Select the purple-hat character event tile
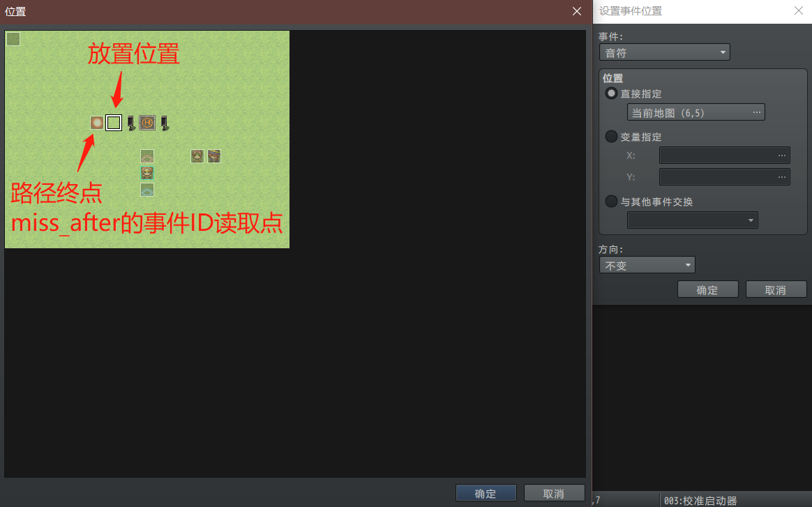This screenshot has height=507, width=812. click(214, 156)
